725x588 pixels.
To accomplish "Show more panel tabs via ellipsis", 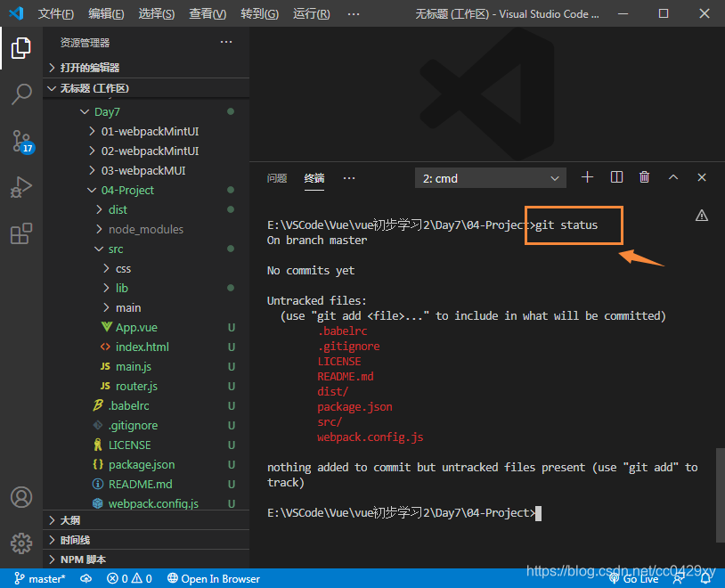I will click(x=349, y=178).
